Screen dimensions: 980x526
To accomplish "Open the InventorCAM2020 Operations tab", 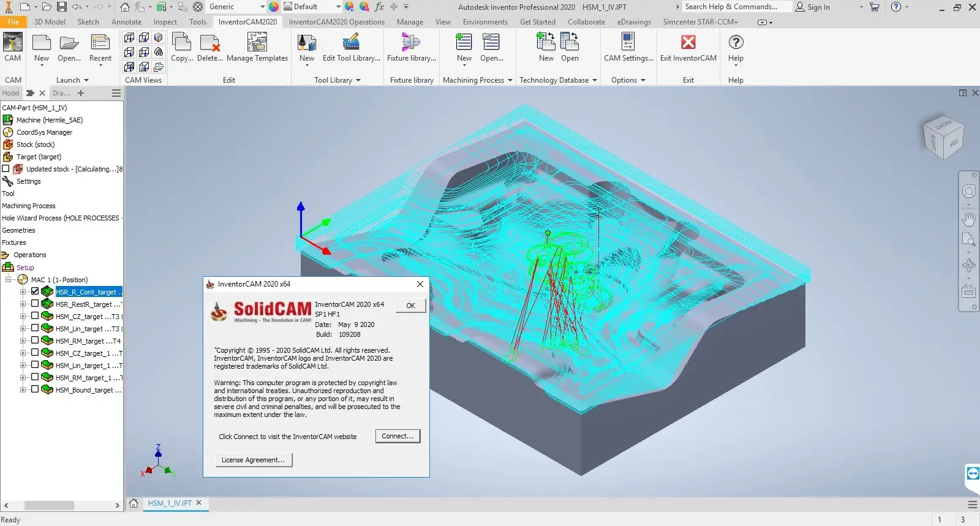I will pos(337,22).
